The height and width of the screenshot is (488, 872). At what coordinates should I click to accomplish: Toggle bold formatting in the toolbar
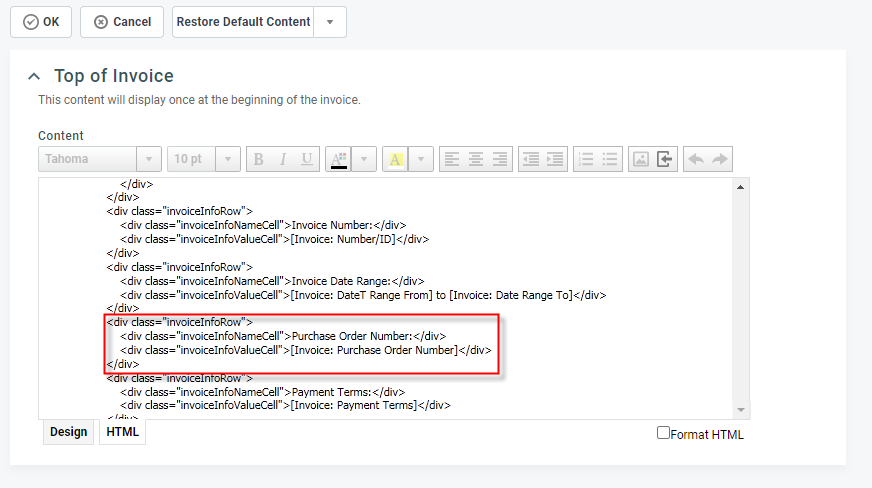(259, 159)
